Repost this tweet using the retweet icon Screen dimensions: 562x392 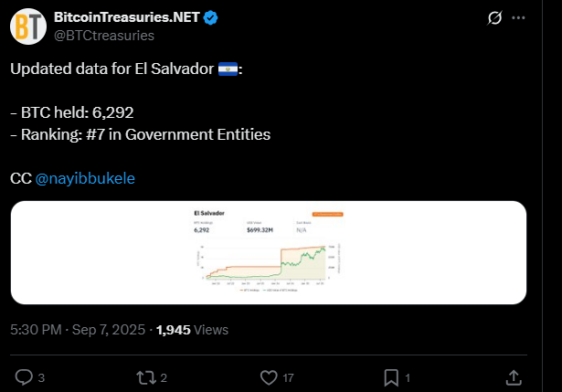tap(143, 376)
